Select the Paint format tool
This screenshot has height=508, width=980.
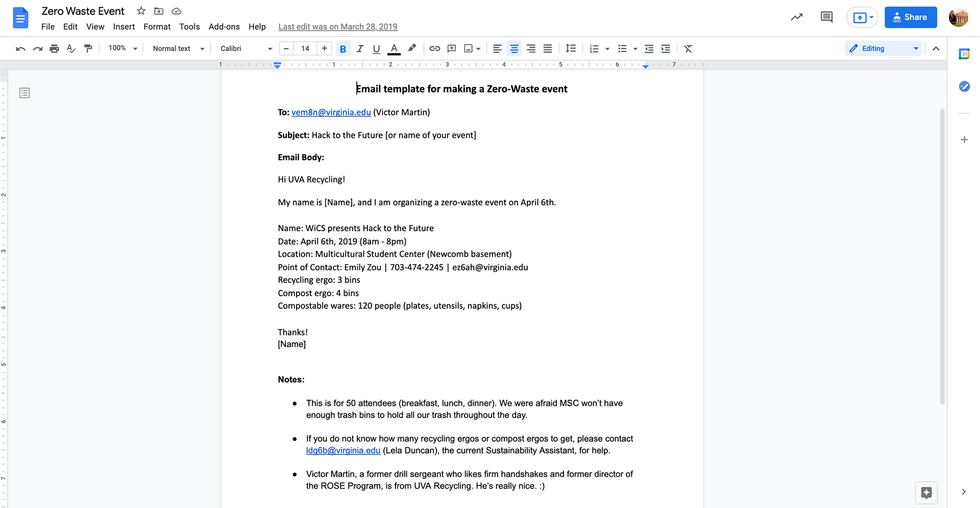click(88, 49)
